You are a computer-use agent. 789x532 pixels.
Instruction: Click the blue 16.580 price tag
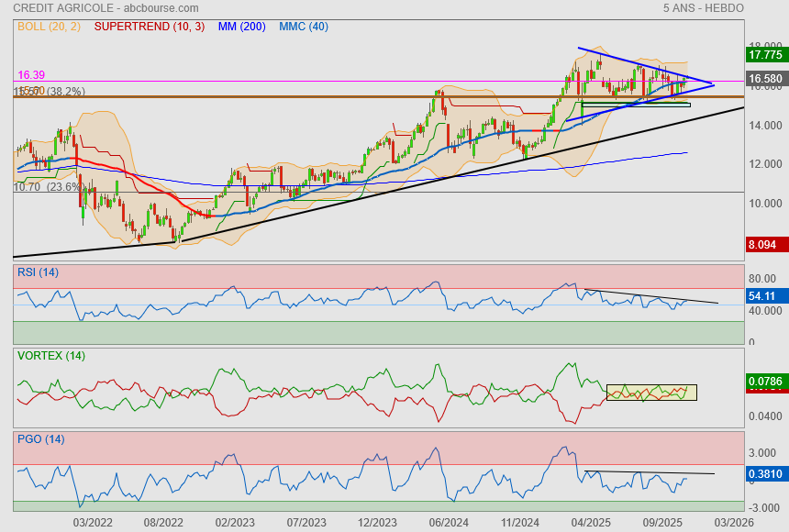click(x=764, y=79)
